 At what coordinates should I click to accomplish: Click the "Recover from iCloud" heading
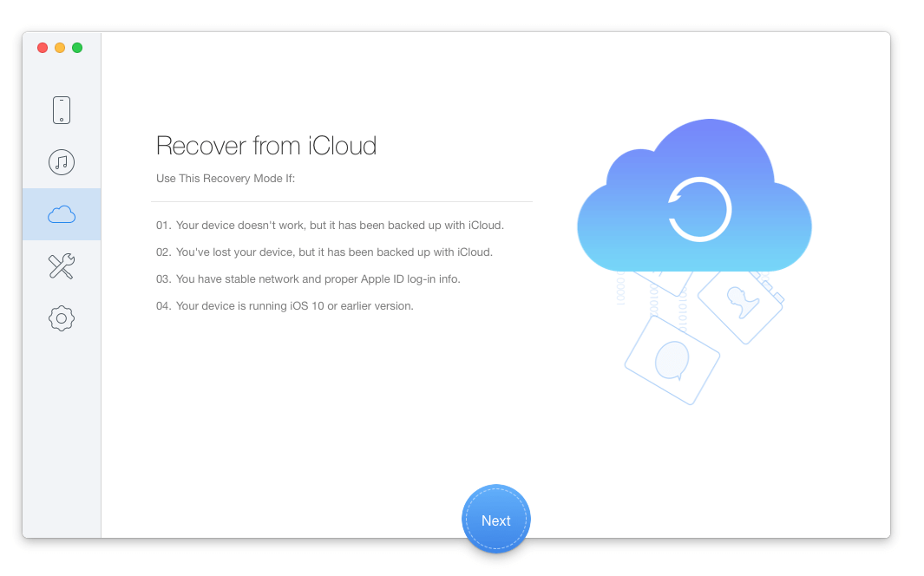[x=265, y=146]
